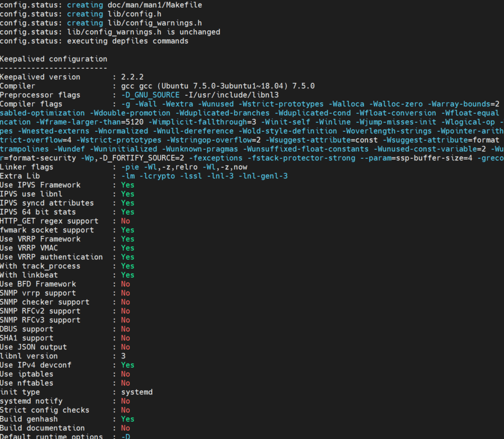The width and height of the screenshot is (504, 439).
Task: Click No value for Build documentation
Action: pos(126,428)
